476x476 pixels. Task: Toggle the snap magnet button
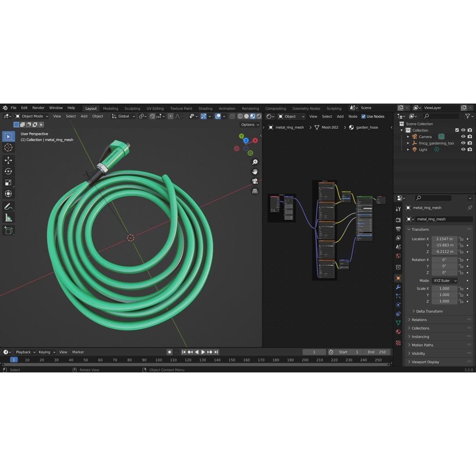click(x=152, y=116)
